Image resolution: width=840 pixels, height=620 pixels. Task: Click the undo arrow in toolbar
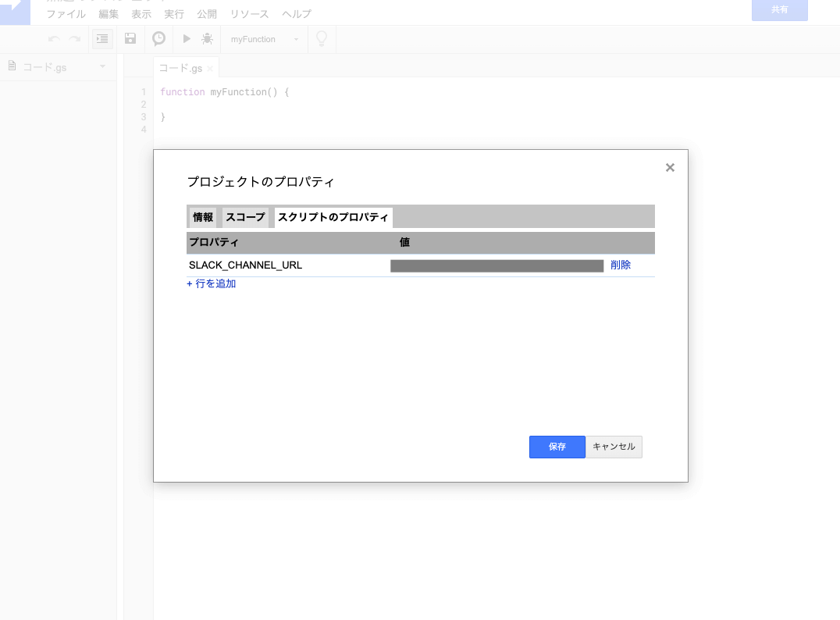[54, 39]
